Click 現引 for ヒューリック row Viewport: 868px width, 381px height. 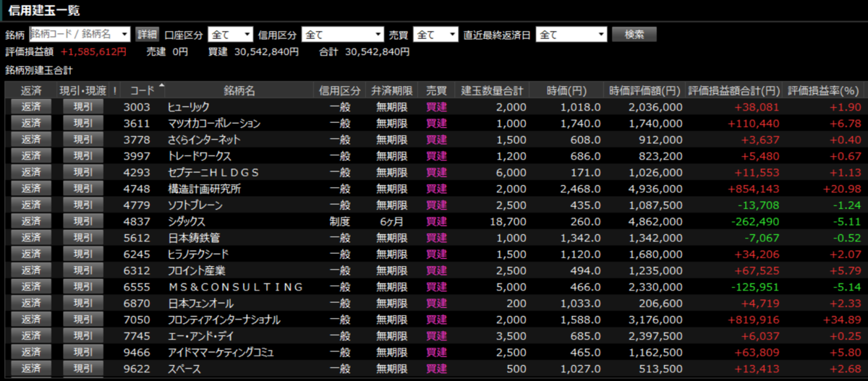click(83, 107)
